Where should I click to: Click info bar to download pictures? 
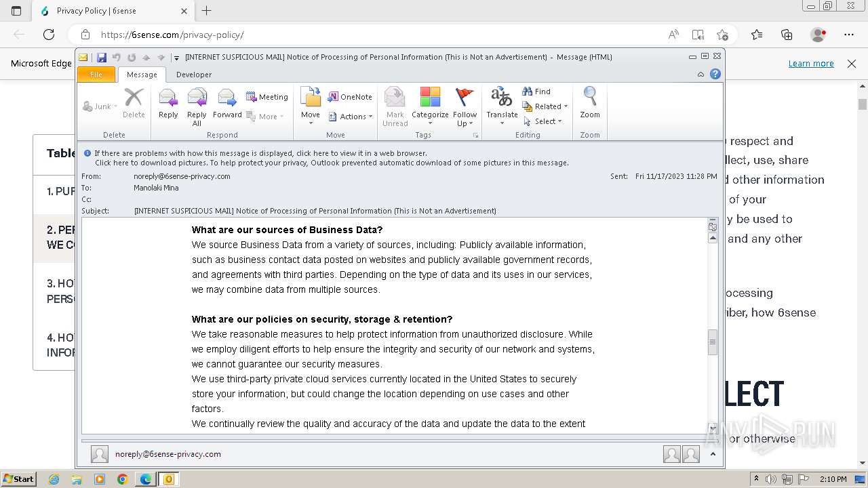(x=332, y=163)
